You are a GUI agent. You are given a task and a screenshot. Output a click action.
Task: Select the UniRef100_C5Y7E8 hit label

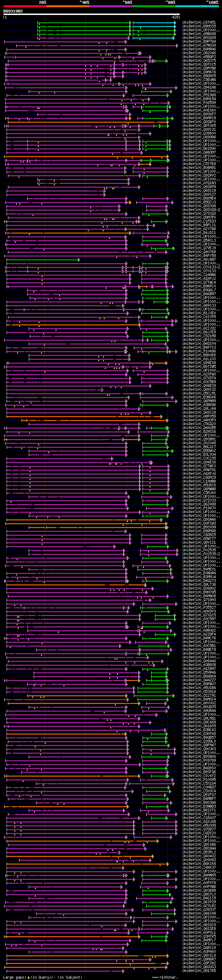(x=199, y=164)
